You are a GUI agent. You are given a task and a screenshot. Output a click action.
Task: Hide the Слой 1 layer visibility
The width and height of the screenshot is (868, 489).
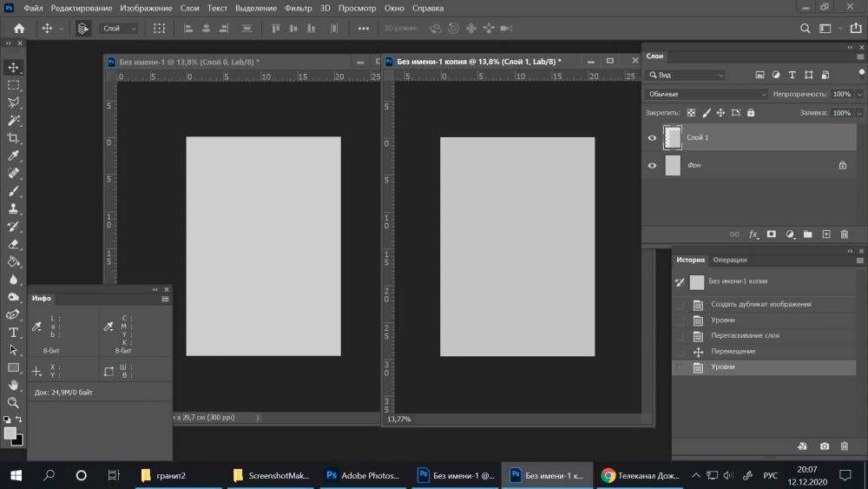pos(653,138)
